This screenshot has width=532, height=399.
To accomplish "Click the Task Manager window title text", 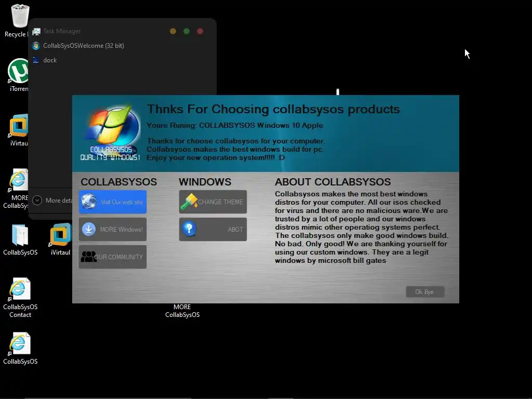I will (x=62, y=31).
